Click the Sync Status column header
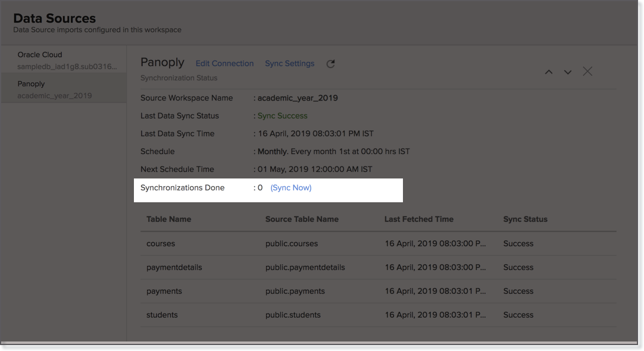 pos(525,219)
